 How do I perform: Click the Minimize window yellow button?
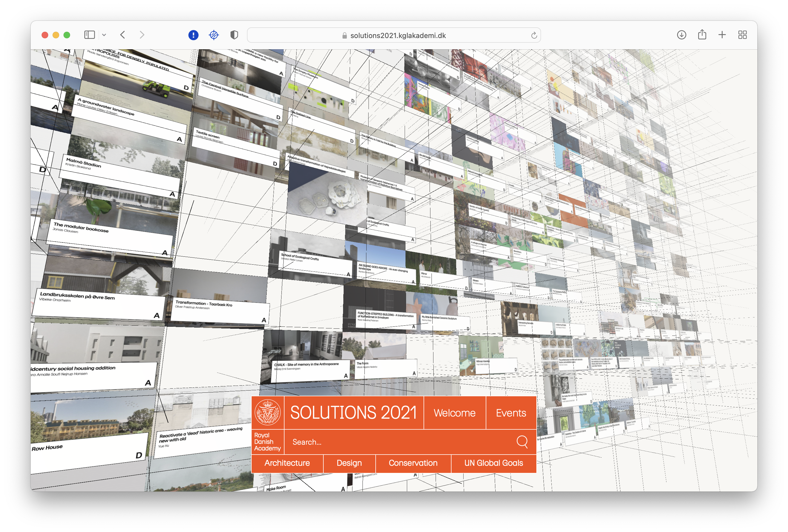point(56,35)
